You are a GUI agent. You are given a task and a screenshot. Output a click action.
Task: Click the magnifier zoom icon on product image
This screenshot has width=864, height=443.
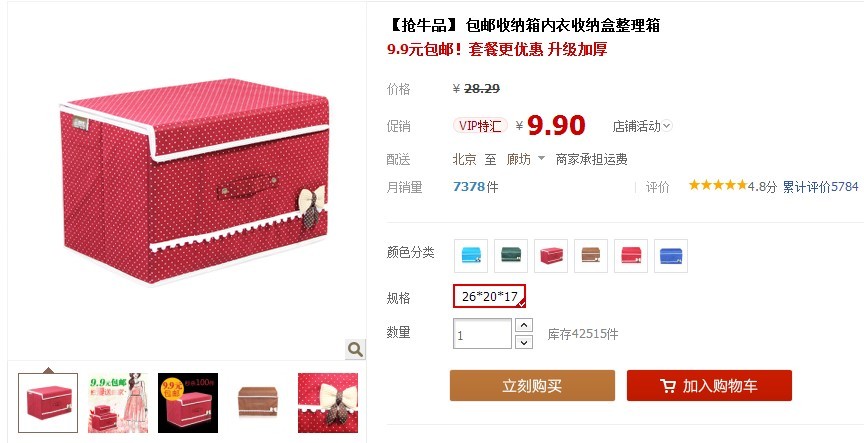click(x=355, y=349)
